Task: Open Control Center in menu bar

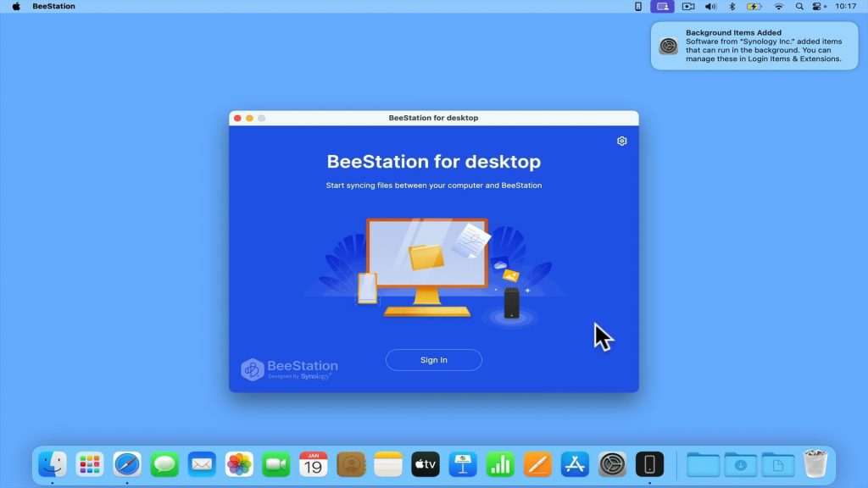Action: (x=818, y=7)
